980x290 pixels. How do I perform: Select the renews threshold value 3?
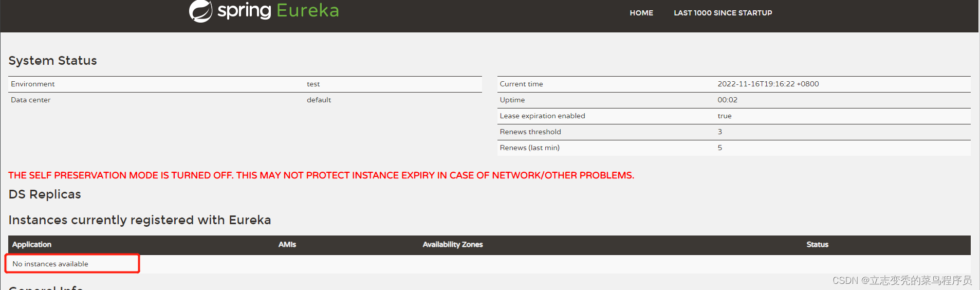719,132
